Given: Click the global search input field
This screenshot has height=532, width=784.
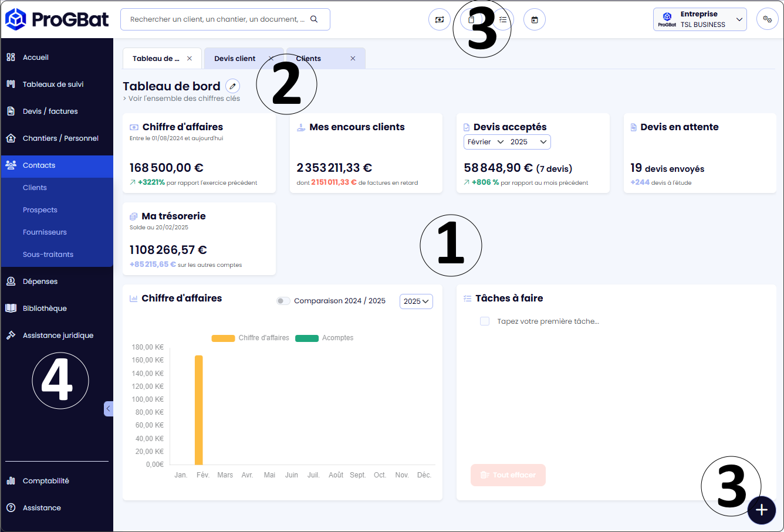Looking at the screenshot, I should 217,19.
